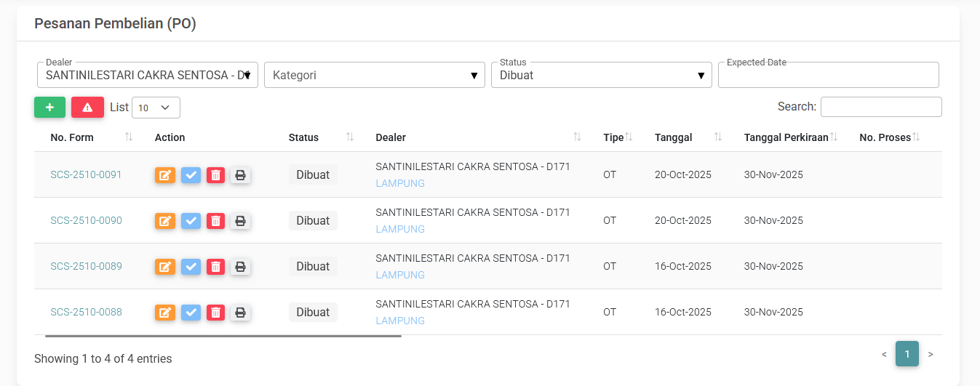Delete purchase order SCS-2510-0090
The width and height of the screenshot is (980, 386).
215,221
